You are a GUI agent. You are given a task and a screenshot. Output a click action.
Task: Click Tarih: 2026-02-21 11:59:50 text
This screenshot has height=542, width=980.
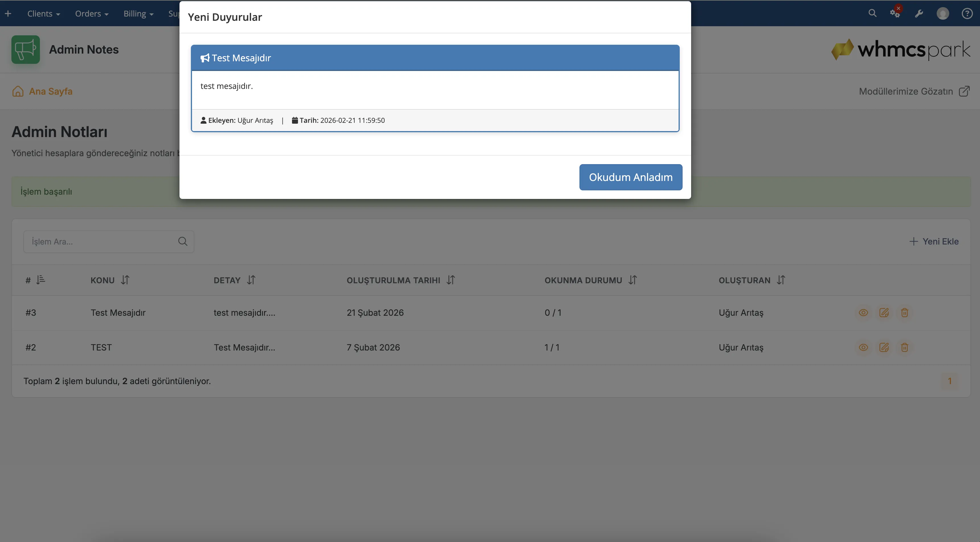pyautogui.click(x=338, y=120)
